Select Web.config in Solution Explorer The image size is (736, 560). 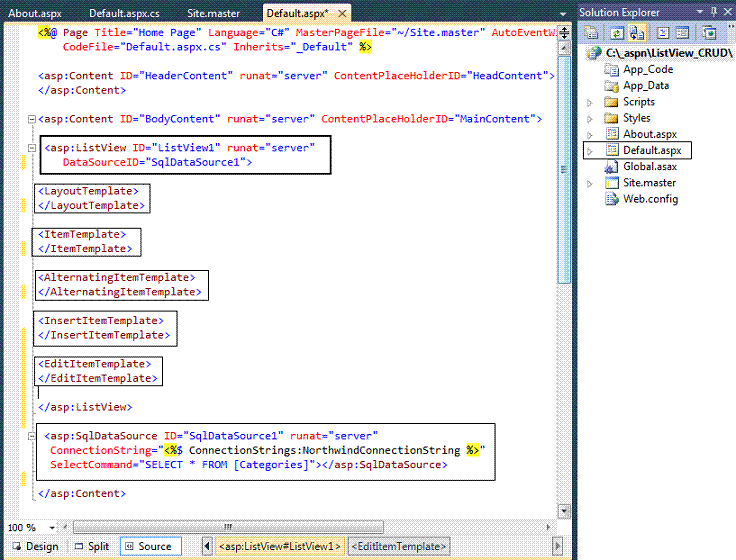650,199
